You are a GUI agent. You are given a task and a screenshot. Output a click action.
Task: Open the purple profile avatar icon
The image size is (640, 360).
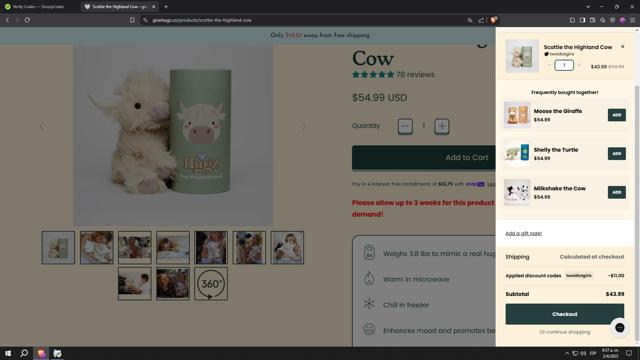click(622, 20)
